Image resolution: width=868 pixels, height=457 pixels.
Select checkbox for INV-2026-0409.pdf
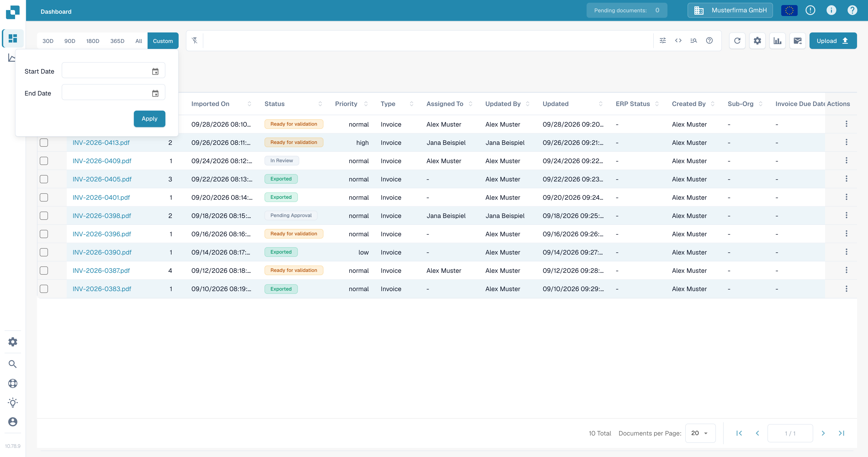(x=44, y=161)
